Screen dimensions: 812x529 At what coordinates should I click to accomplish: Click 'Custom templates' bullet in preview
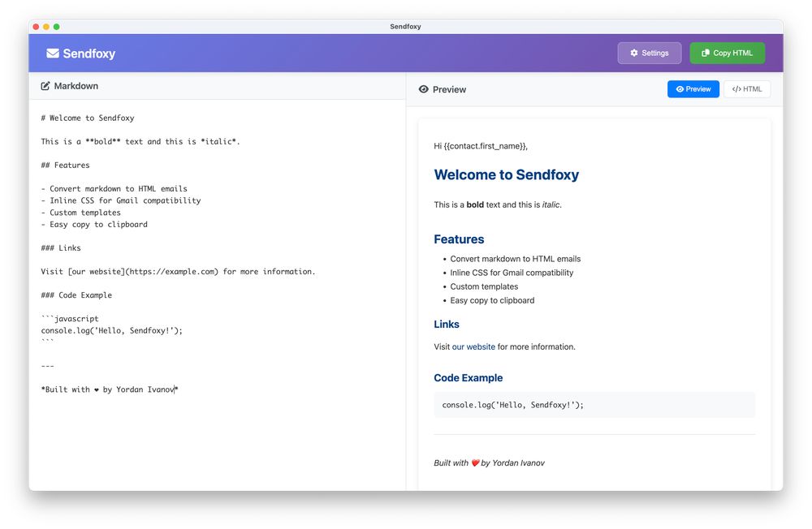(484, 286)
